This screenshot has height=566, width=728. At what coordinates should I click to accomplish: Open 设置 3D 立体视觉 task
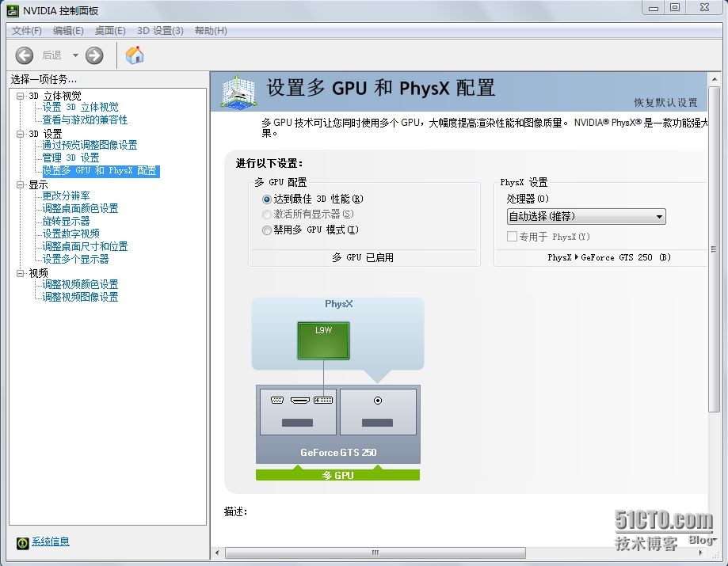[81, 107]
